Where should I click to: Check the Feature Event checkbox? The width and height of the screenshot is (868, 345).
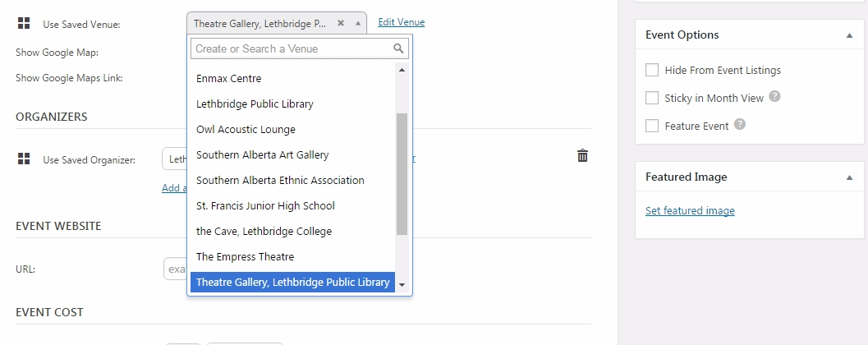(x=652, y=126)
